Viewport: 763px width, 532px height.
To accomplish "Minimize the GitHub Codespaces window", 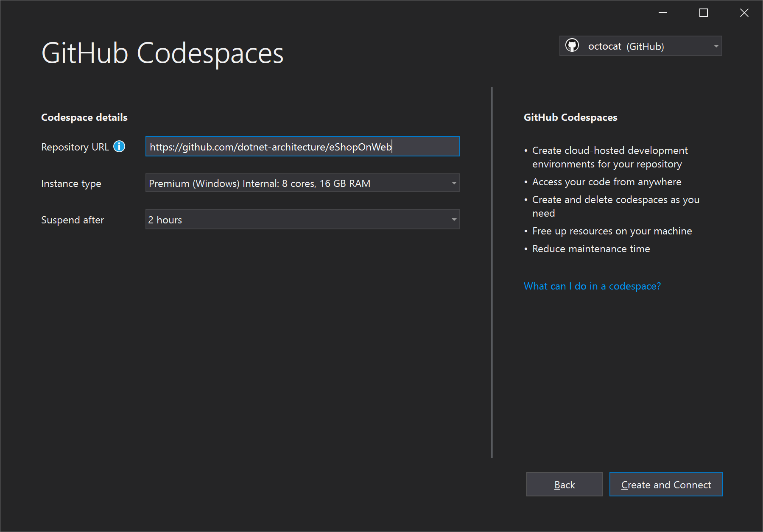I will coord(663,13).
